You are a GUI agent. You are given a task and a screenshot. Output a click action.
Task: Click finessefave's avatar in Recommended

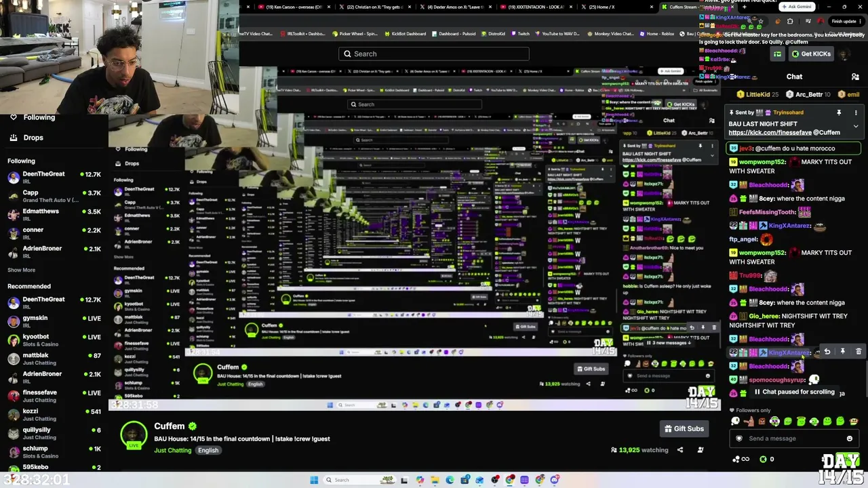(14, 396)
